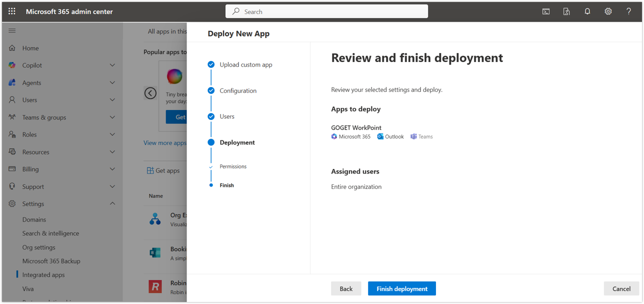Expand the Users chevron
Screen dimensions: 644x304
[x=112, y=100]
